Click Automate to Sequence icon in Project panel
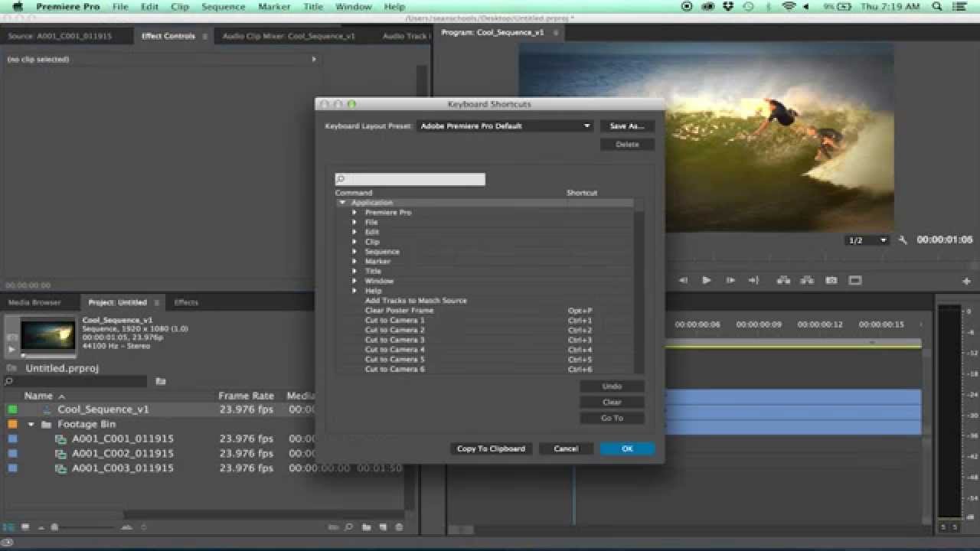The height and width of the screenshot is (551, 980). tap(333, 527)
